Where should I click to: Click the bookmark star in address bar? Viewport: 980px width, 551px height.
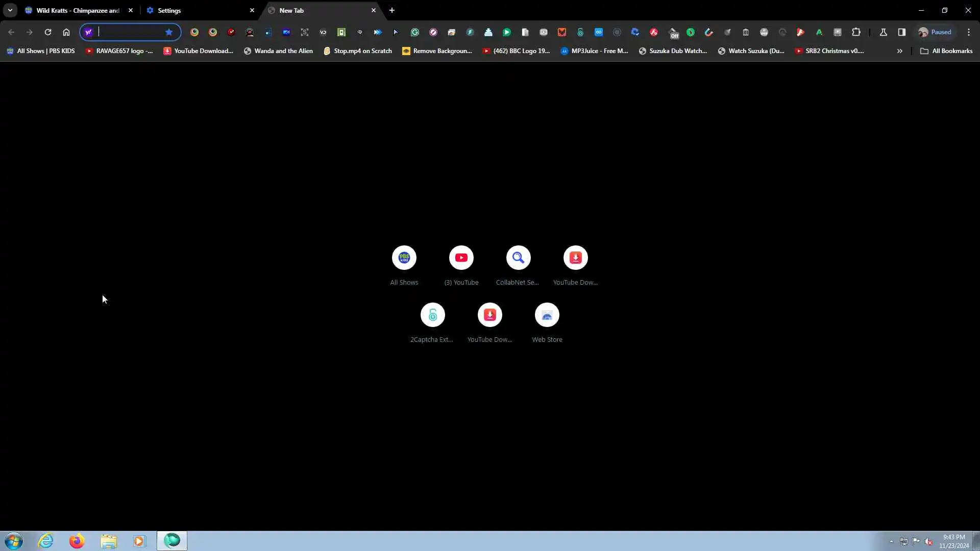pyautogui.click(x=169, y=32)
